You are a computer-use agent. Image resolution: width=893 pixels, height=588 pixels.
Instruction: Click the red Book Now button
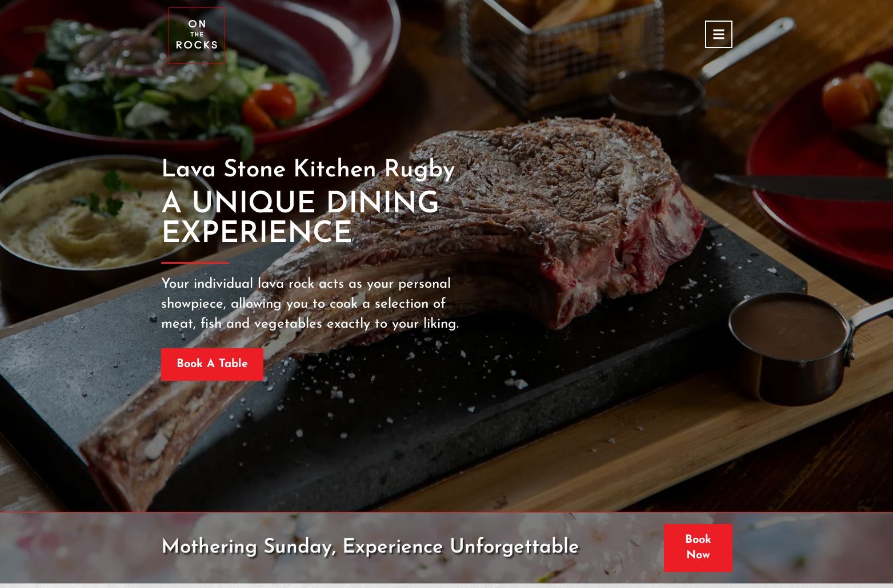tap(698, 547)
